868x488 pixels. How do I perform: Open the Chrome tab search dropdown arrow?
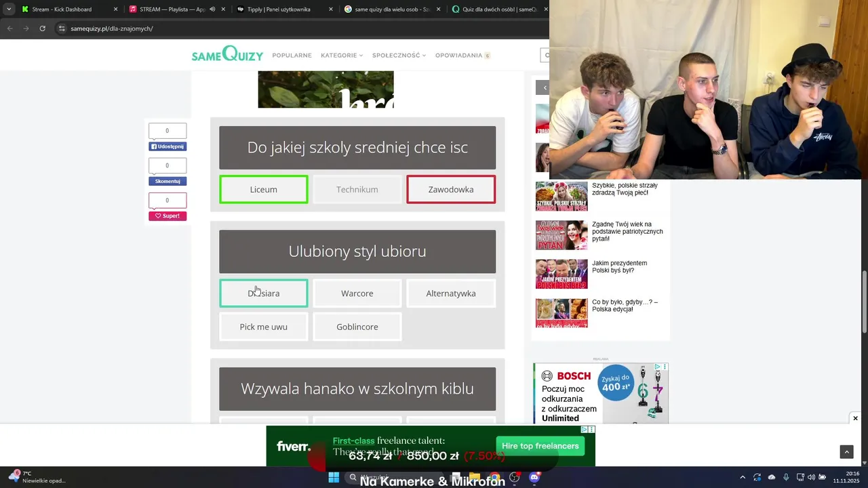(x=8, y=9)
